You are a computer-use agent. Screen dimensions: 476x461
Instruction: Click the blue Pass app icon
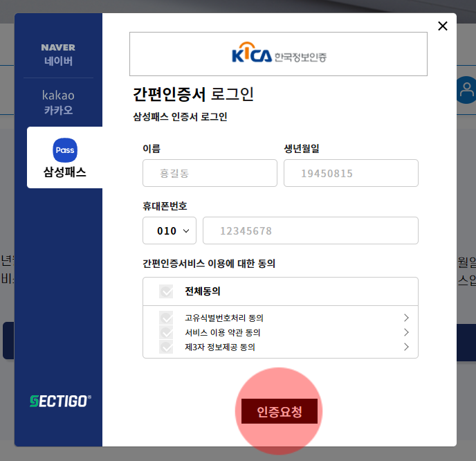pos(65,150)
